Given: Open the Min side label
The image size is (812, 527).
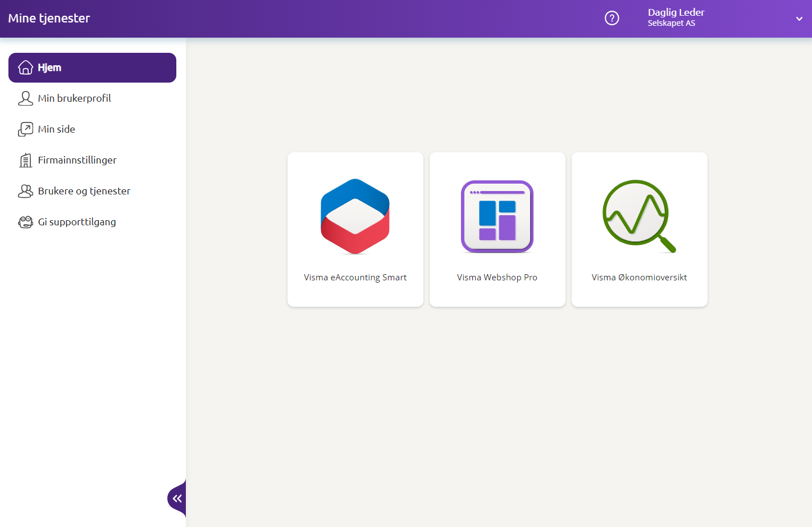Looking at the screenshot, I should tap(56, 129).
